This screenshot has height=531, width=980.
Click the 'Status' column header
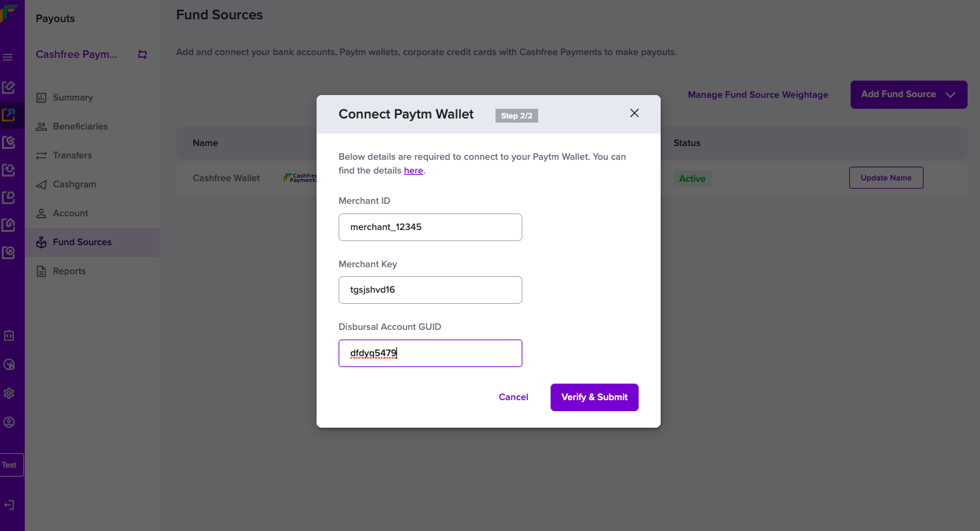click(687, 143)
